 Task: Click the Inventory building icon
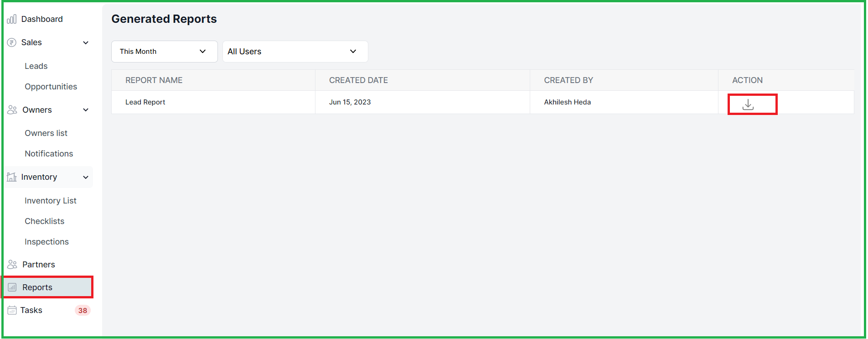pos(12,177)
